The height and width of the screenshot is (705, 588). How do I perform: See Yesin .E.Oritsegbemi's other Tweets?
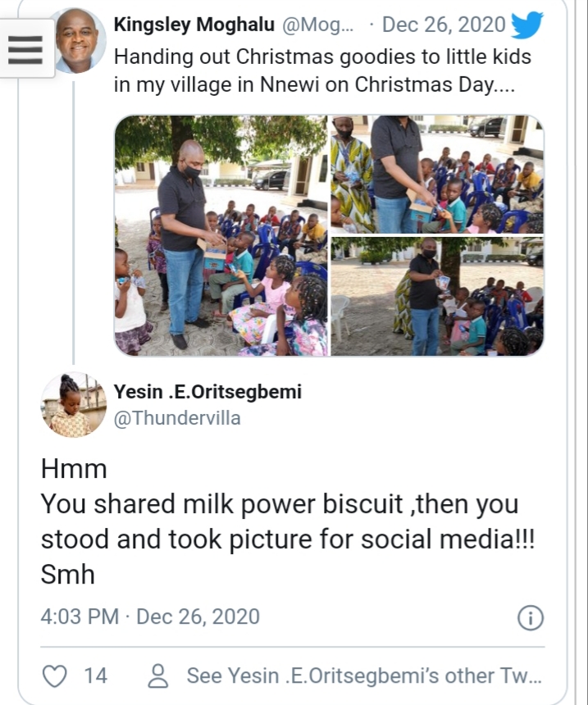(364, 675)
